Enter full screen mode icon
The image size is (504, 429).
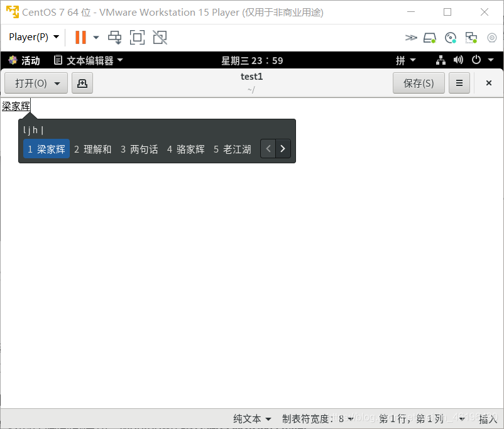pyautogui.click(x=137, y=37)
